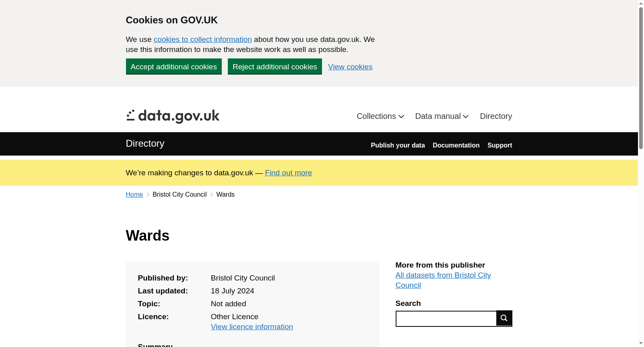The image size is (644, 347).
Task: Select the Wards breadcrumb text
Action: (x=225, y=195)
